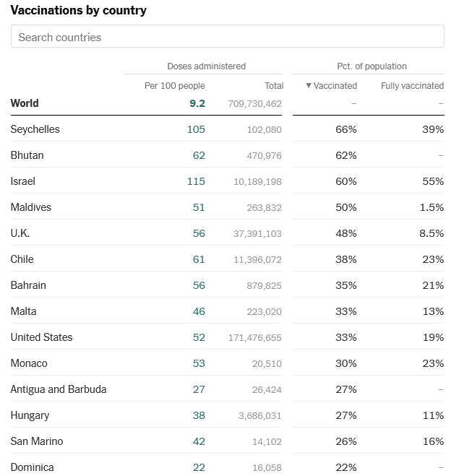Select the Maldives row

click(32, 207)
